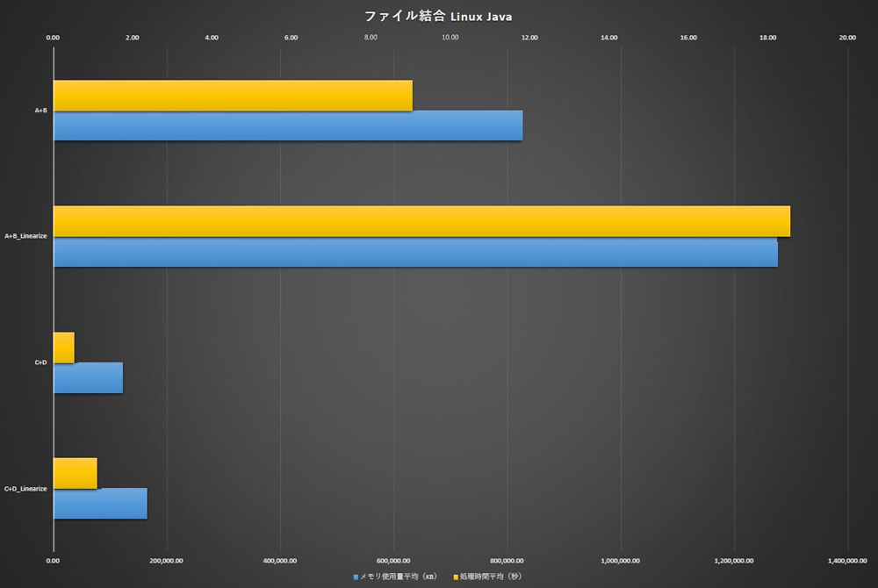
Task: Click the yellow A+B_Linearize bar
Action: click(x=421, y=221)
